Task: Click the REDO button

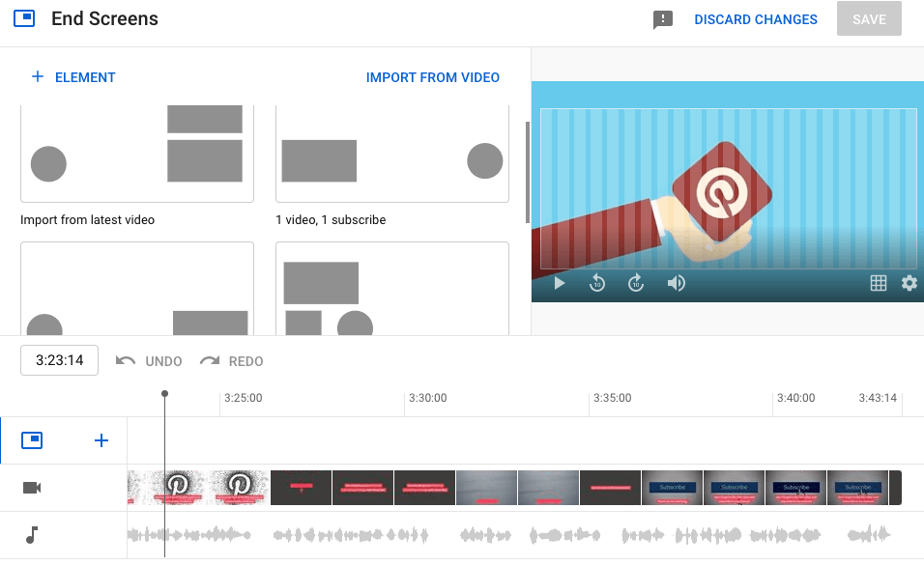Action: (x=232, y=360)
